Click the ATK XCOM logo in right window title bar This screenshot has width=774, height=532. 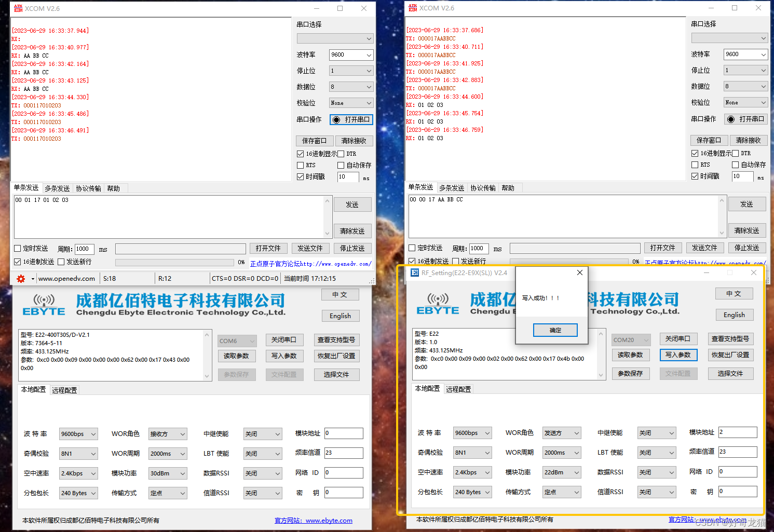pos(413,8)
